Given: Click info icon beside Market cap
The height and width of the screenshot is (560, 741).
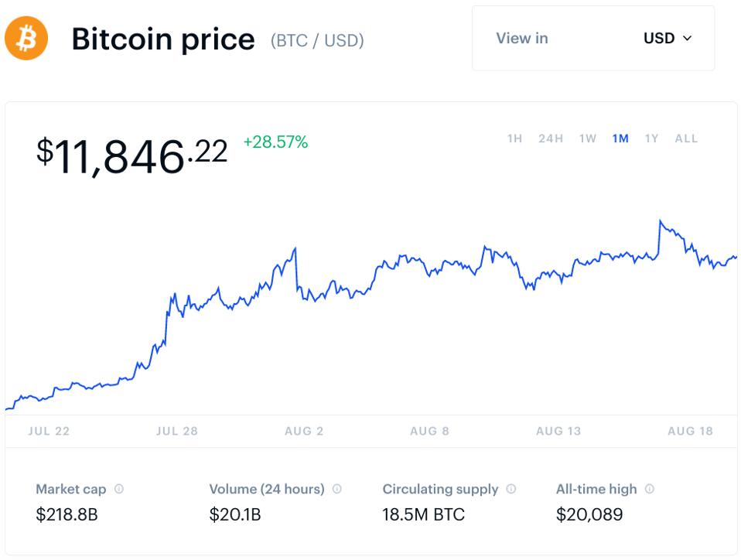Looking at the screenshot, I should click(119, 489).
